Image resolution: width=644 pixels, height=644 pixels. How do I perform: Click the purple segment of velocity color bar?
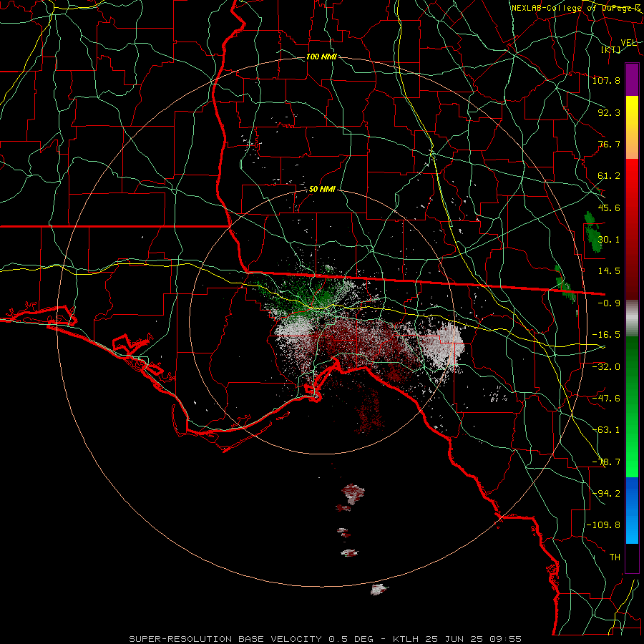click(x=632, y=79)
